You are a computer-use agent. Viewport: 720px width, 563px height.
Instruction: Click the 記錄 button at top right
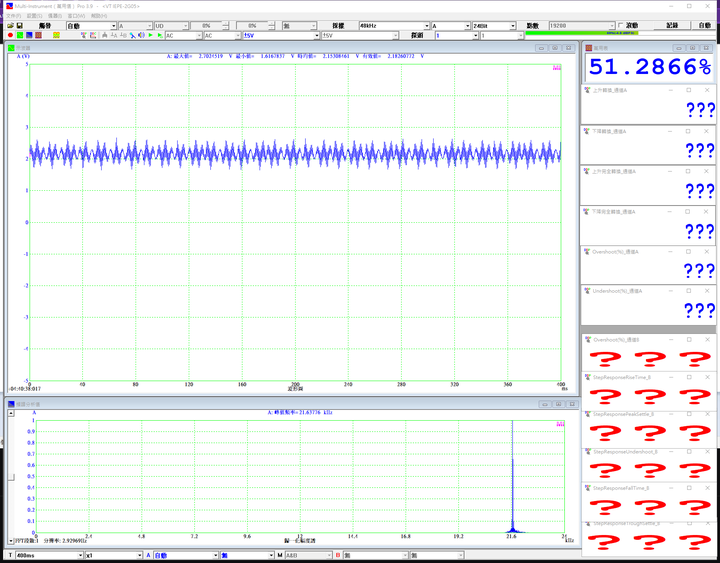click(671, 26)
